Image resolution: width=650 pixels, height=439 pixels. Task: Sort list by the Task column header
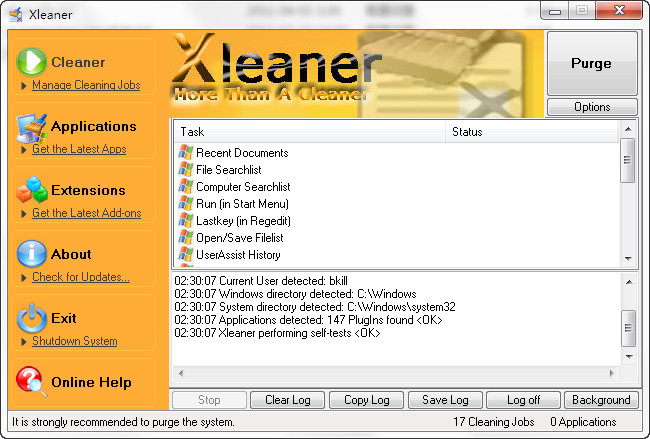pos(310,132)
